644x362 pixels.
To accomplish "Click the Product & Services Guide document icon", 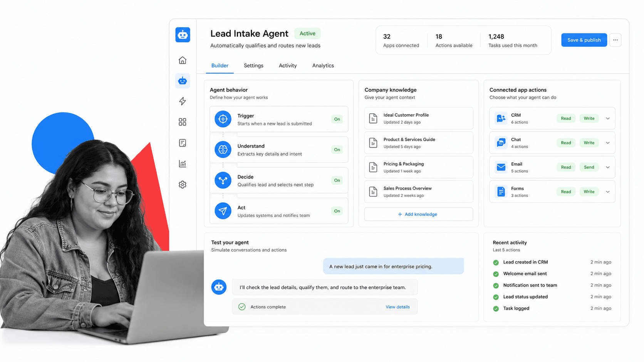I will pos(373,143).
